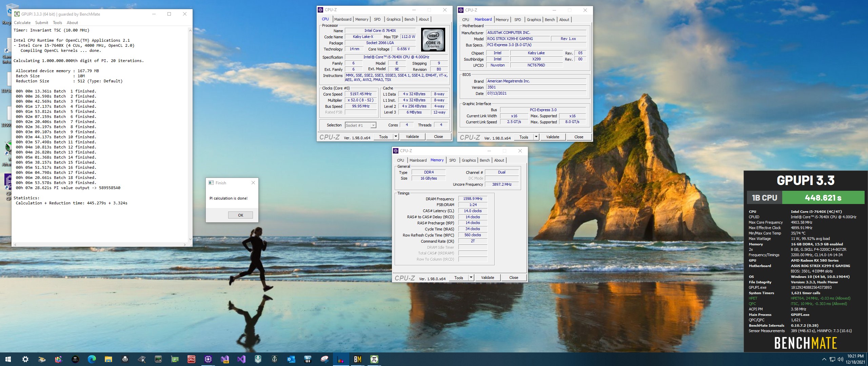Open the Tools menu in GPUPI

[57, 23]
